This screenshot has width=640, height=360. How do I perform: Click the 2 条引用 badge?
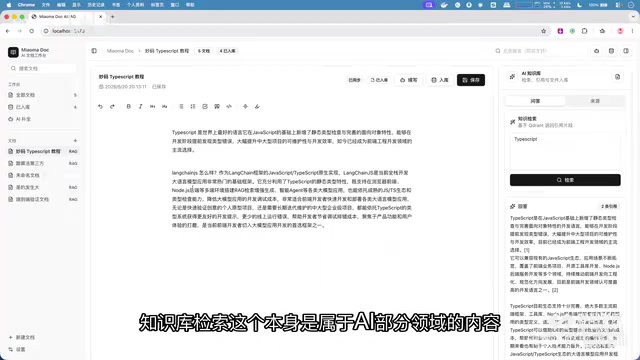point(609,207)
